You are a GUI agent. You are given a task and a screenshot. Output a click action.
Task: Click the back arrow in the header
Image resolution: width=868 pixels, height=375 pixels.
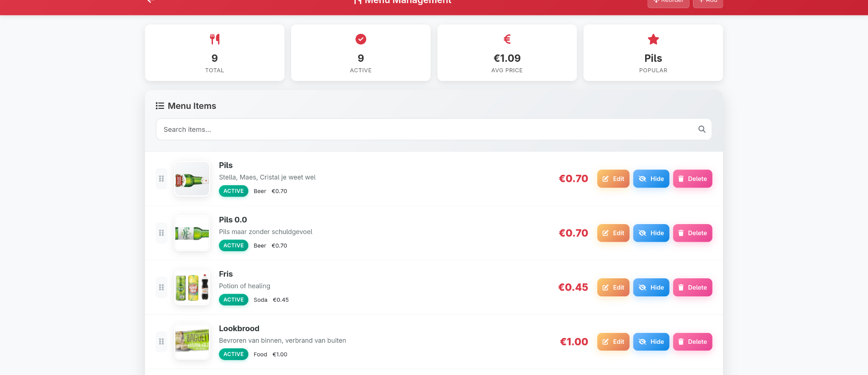pyautogui.click(x=150, y=1)
